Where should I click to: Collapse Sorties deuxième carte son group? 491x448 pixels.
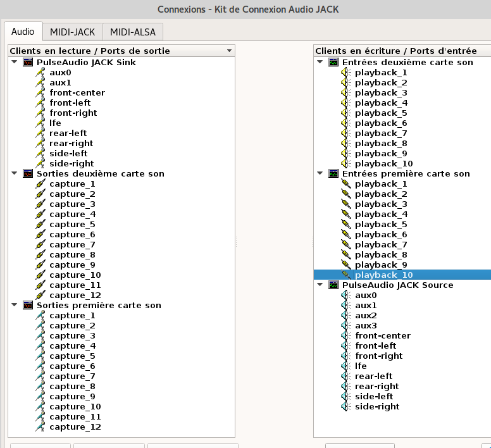15,173
